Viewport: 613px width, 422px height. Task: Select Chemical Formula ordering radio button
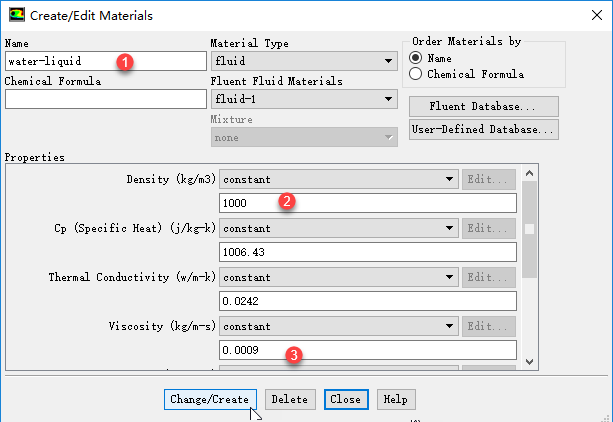click(x=416, y=74)
